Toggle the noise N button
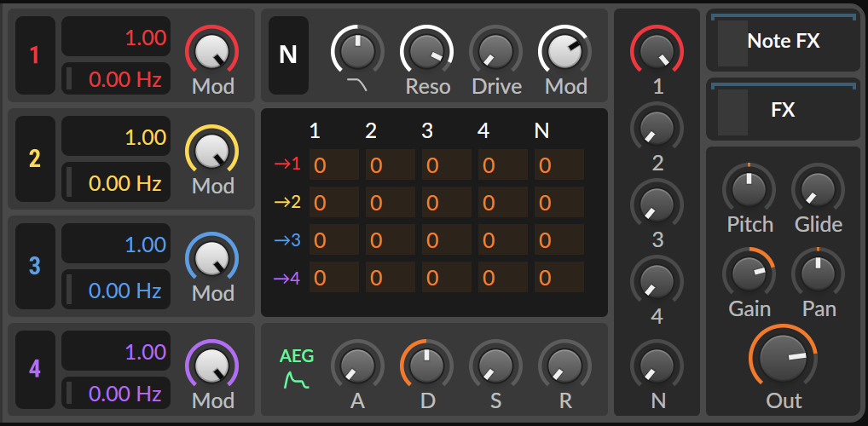 coord(288,55)
